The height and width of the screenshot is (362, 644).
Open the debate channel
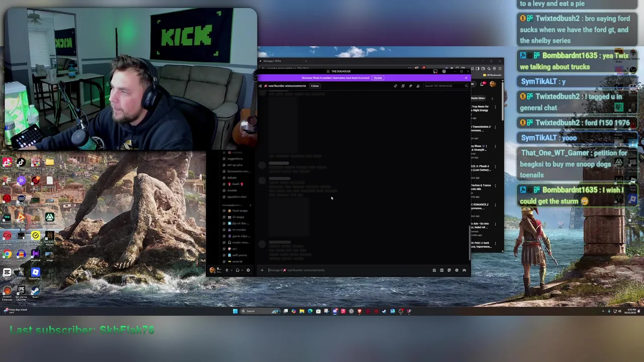tap(232, 177)
